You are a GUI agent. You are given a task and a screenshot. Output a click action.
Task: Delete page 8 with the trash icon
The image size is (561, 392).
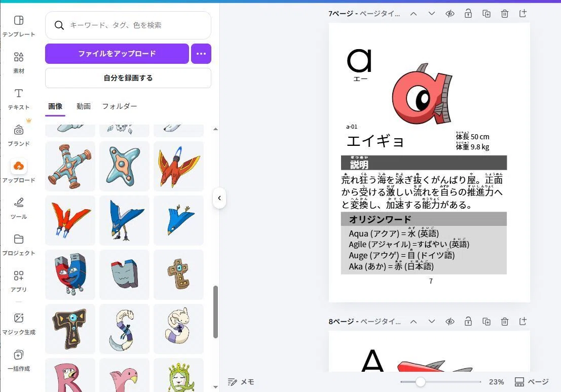click(x=504, y=322)
